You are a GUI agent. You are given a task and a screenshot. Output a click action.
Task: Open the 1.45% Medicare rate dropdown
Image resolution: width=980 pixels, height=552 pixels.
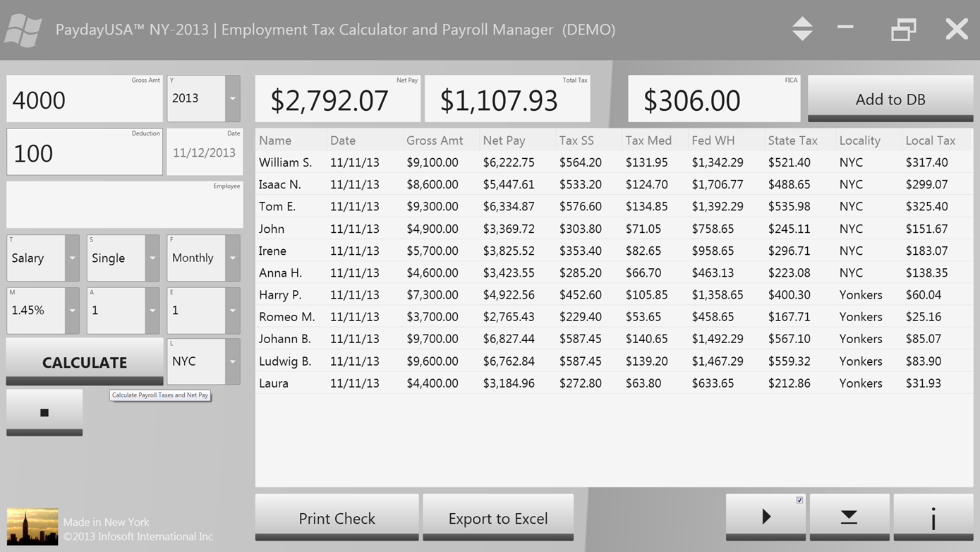click(72, 311)
